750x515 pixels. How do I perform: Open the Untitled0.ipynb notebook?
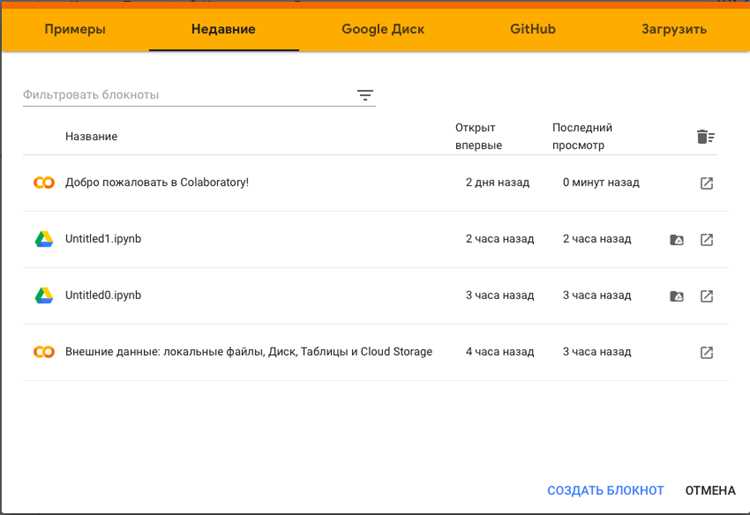click(x=103, y=295)
